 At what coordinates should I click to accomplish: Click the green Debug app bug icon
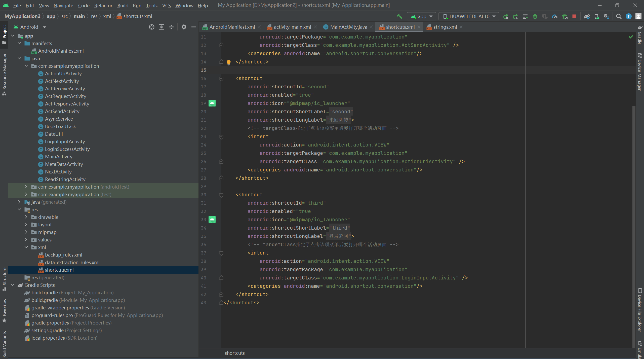(x=535, y=16)
